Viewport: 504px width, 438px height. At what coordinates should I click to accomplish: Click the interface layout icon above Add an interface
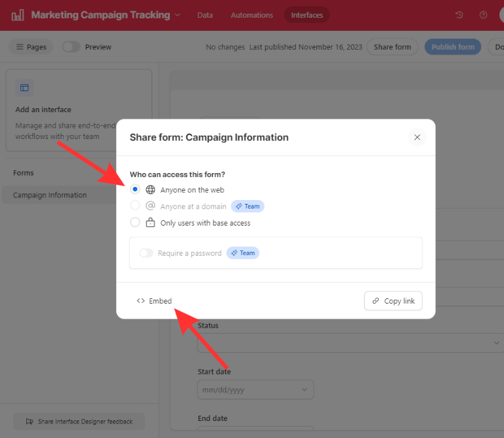[24, 88]
